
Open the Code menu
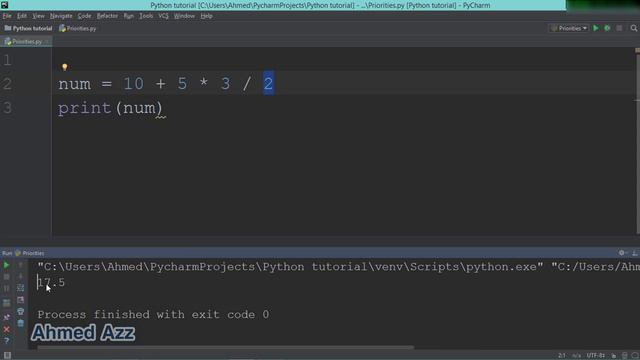pyautogui.click(x=84, y=16)
